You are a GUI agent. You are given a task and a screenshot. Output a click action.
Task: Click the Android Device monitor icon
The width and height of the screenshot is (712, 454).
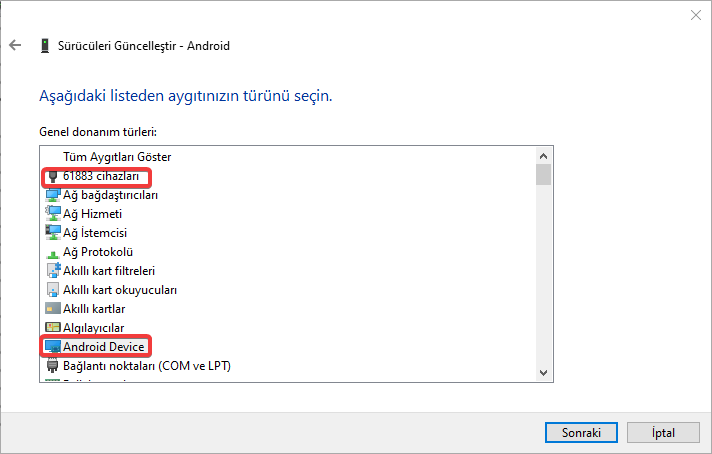point(53,347)
